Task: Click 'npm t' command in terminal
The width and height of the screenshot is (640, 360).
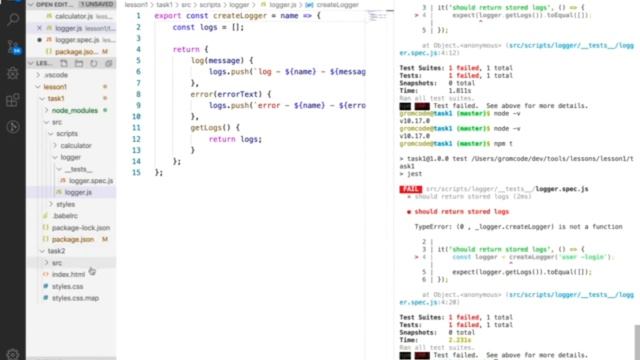Action: point(503,144)
